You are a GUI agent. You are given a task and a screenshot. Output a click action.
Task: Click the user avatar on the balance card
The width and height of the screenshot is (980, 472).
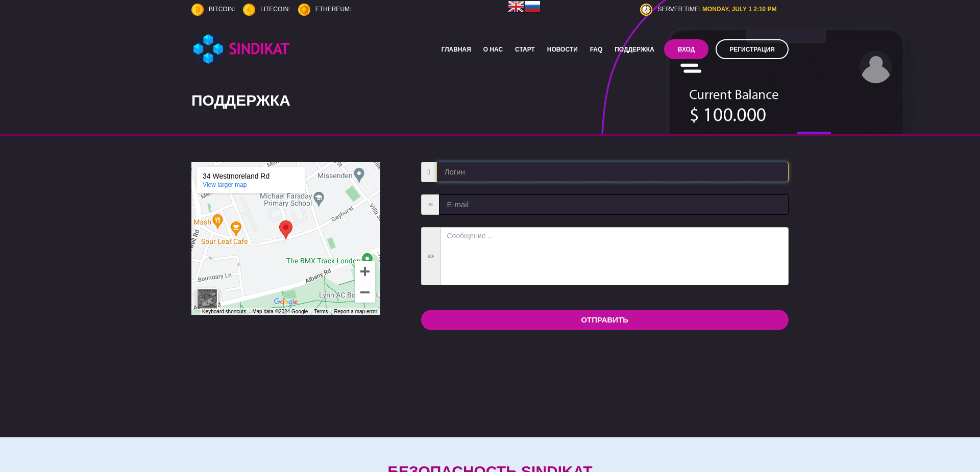click(x=876, y=68)
